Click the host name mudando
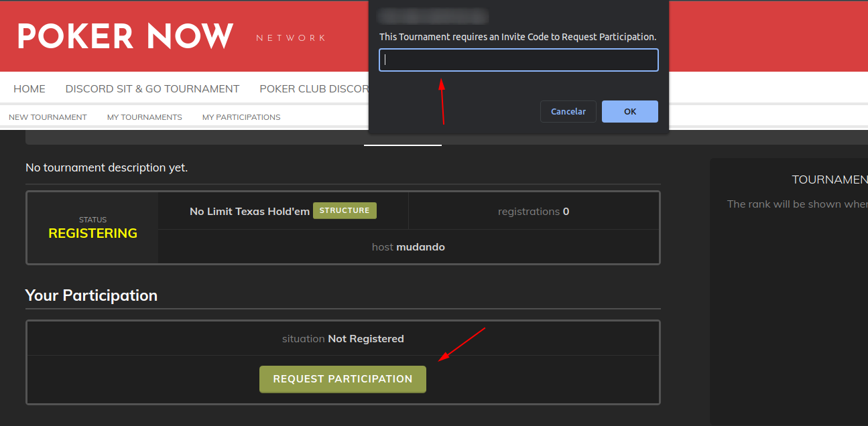The image size is (868, 426). pos(420,247)
